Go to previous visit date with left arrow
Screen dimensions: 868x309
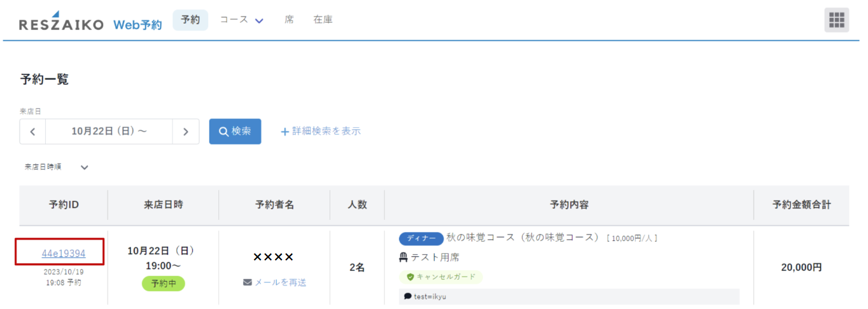32,132
